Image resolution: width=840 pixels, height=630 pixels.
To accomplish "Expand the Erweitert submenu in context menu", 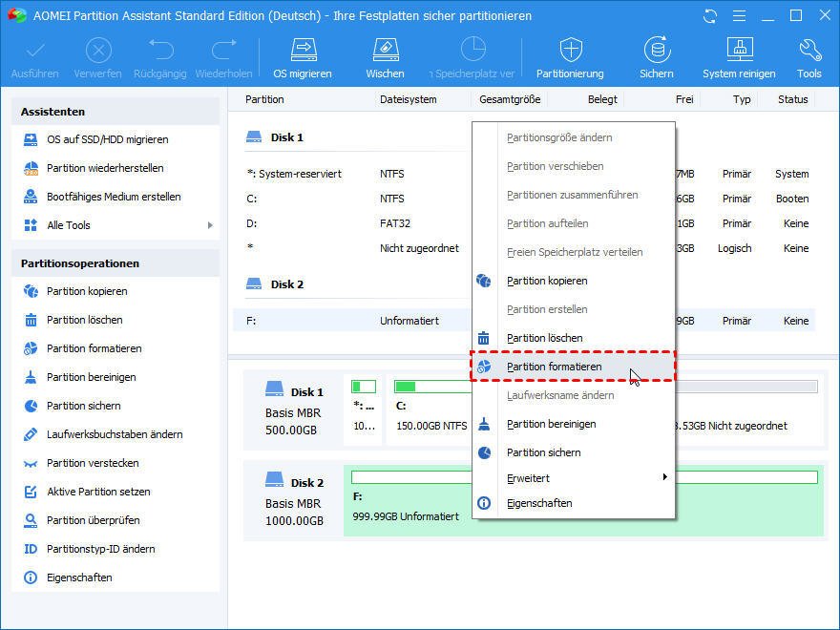I will pos(574,478).
